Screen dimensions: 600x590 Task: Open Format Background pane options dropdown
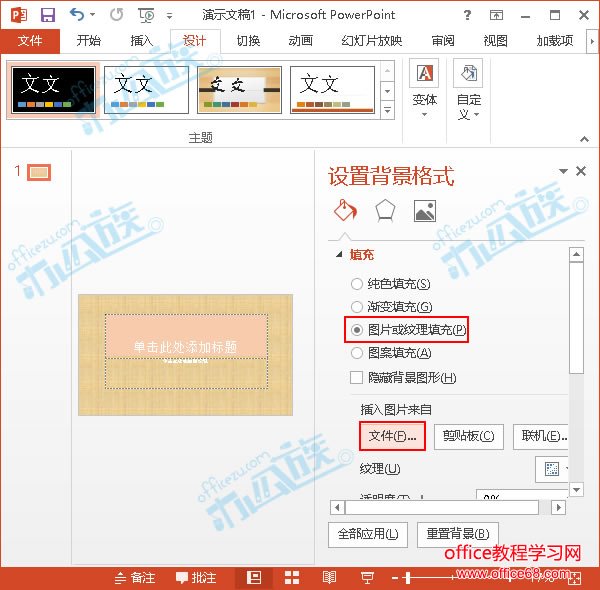563,171
